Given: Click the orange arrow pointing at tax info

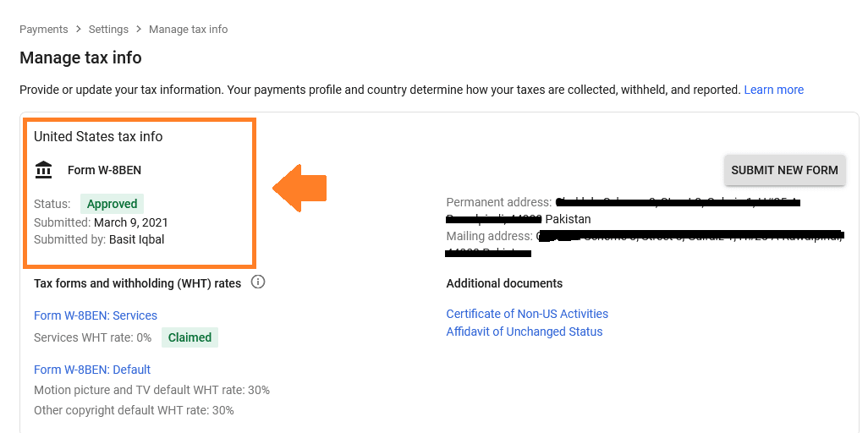Looking at the screenshot, I should 299,189.
